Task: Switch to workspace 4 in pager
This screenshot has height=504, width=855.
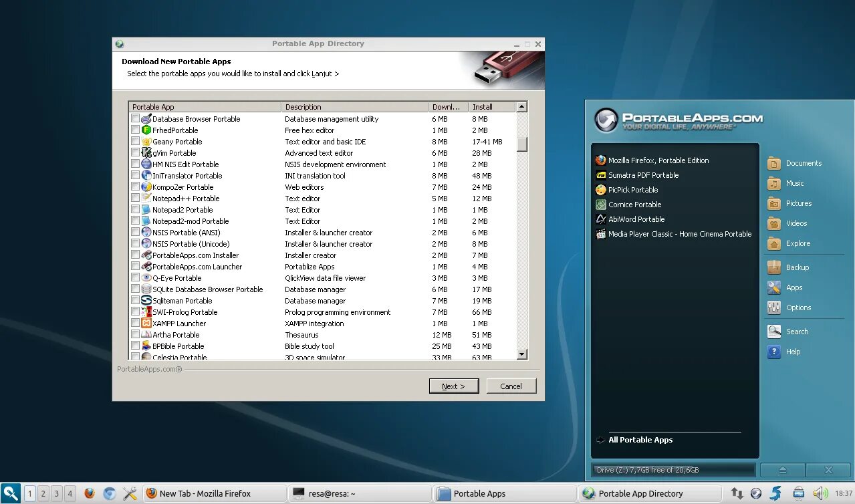Action: 70,494
